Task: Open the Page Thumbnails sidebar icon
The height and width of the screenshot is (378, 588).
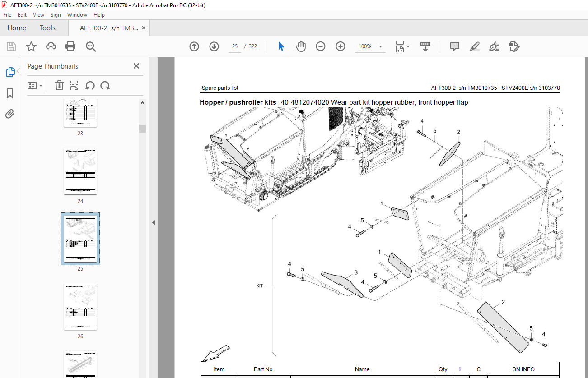Action: [10, 72]
